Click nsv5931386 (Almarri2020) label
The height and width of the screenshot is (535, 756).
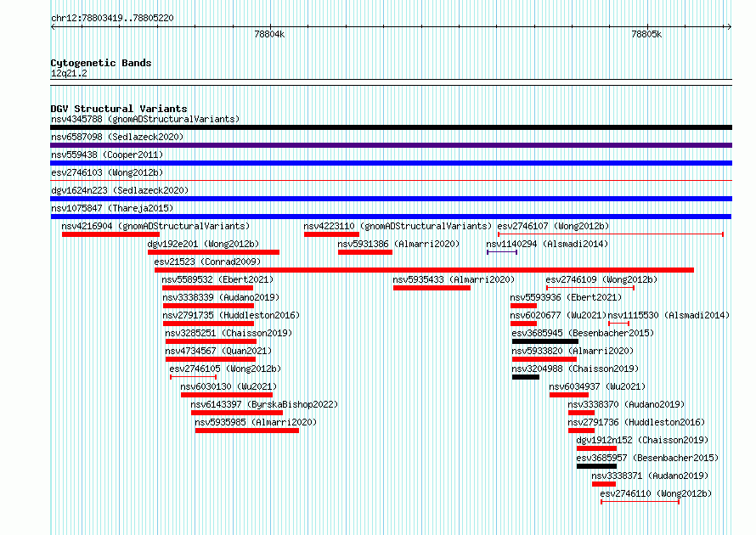(x=398, y=244)
